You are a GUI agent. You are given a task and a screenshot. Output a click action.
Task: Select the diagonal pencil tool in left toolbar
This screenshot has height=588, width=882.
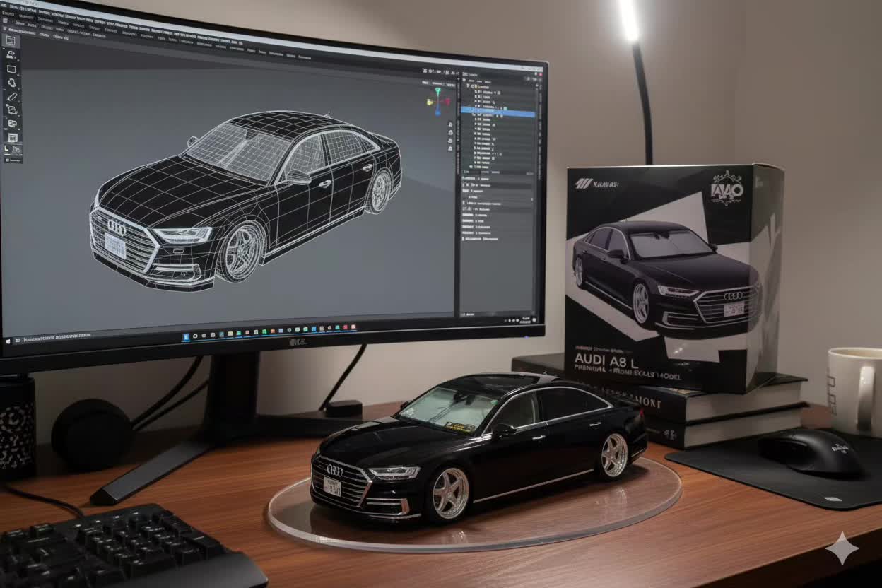[x=12, y=96]
